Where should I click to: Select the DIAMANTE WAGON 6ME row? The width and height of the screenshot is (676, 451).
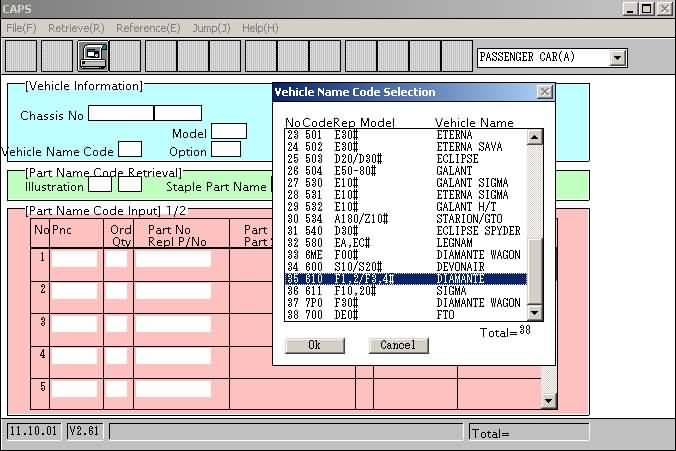pos(406,255)
